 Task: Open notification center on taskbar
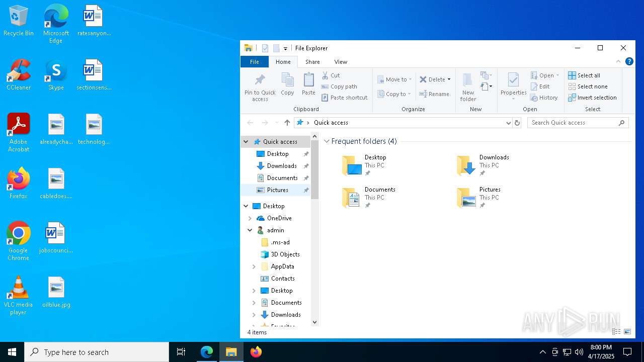point(627,352)
